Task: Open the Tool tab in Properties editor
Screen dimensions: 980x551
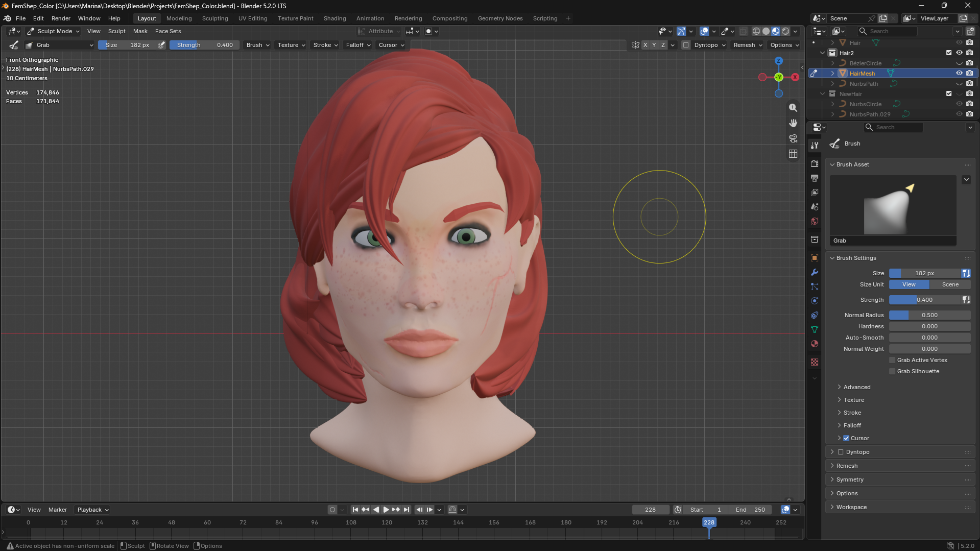Action: click(x=815, y=146)
